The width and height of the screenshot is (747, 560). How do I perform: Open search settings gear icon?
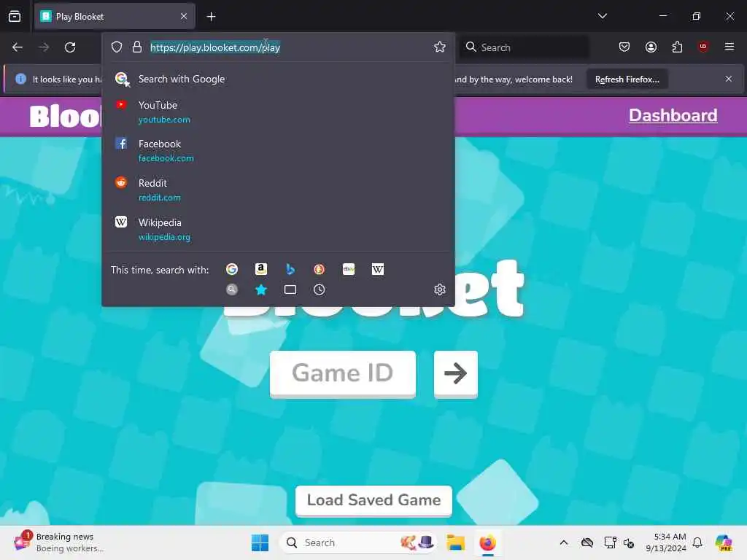coord(440,289)
